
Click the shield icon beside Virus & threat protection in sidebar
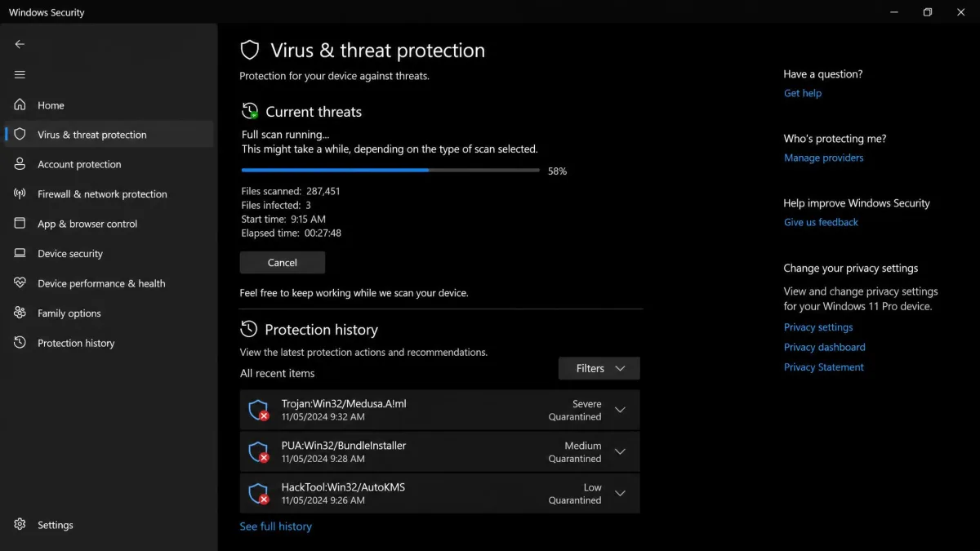20,134
